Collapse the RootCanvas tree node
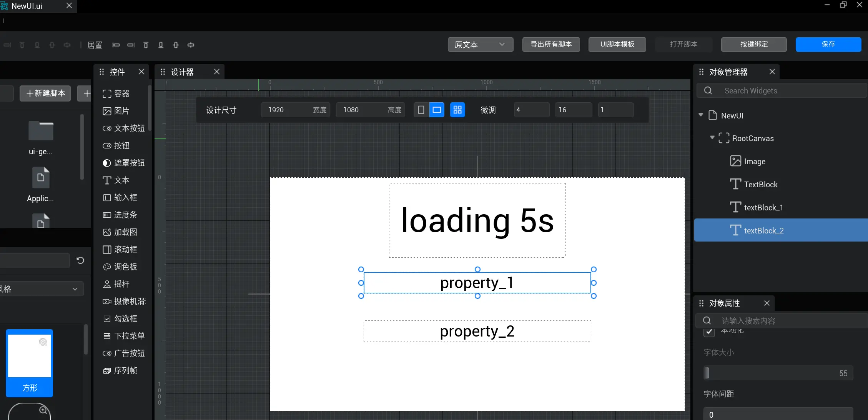Image resolution: width=868 pixels, height=420 pixels. point(712,138)
